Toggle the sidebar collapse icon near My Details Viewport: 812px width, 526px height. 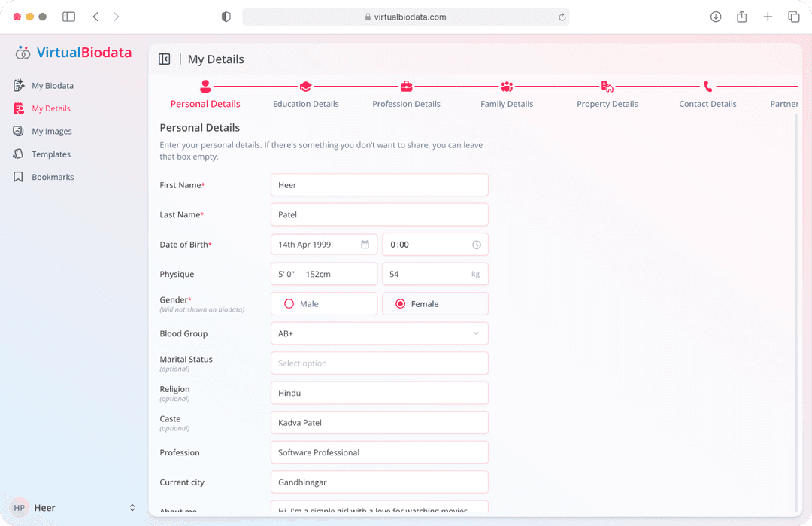point(165,59)
